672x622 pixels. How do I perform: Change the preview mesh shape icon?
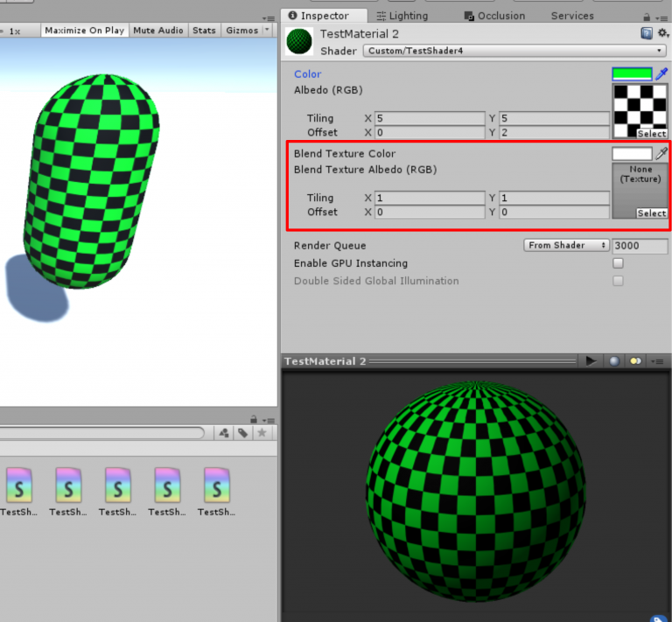[x=614, y=361]
